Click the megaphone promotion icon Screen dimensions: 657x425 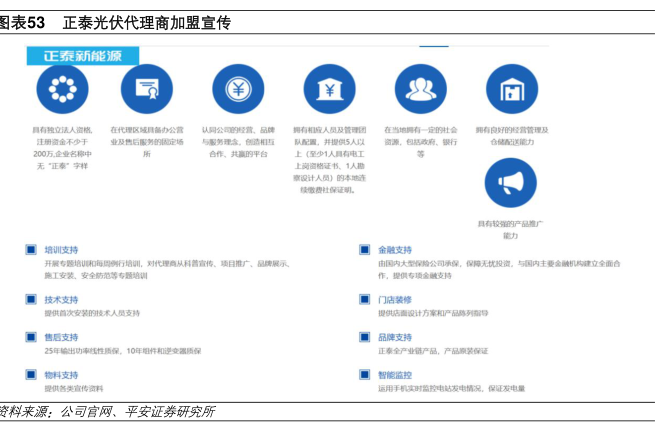click(510, 182)
